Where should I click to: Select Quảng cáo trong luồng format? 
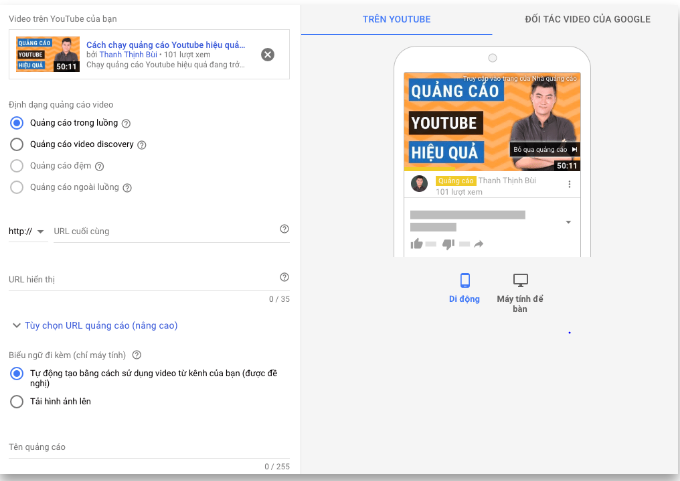[x=16, y=123]
